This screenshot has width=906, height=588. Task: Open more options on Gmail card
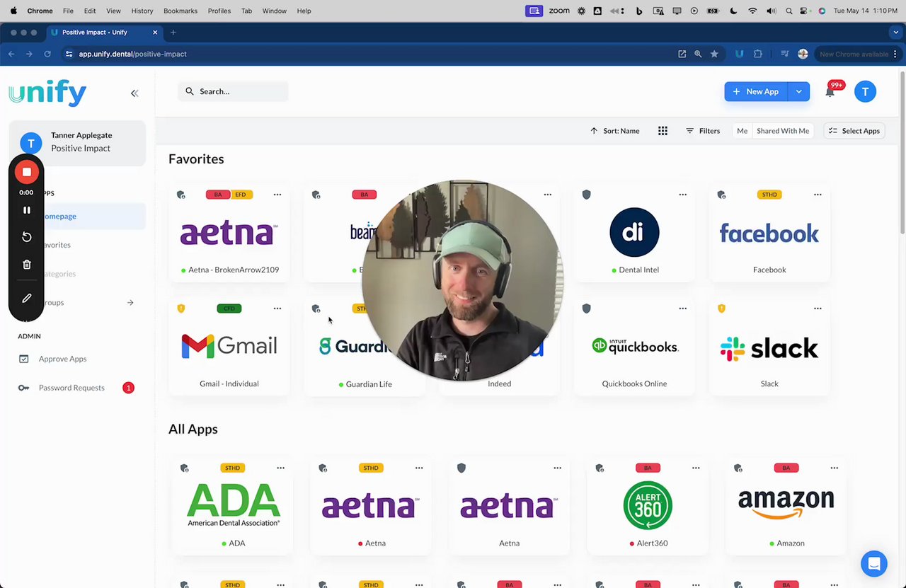click(x=277, y=309)
